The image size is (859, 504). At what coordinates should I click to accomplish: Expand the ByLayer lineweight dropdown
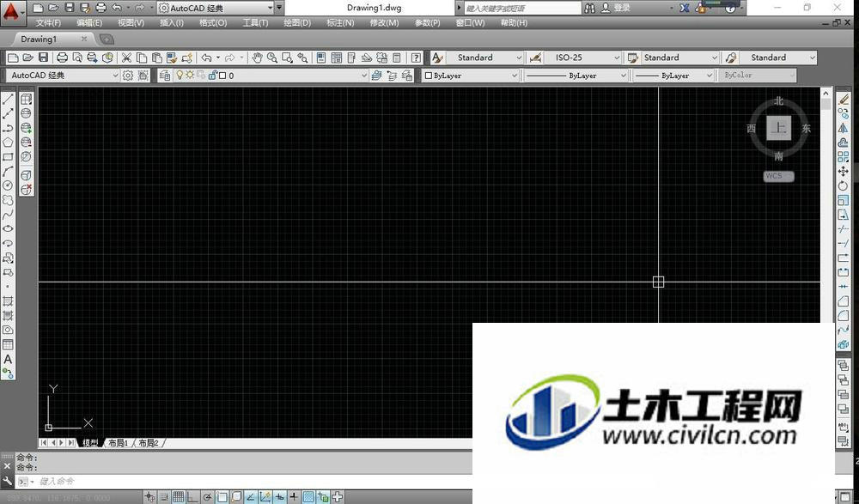click(x=710, y=76)
